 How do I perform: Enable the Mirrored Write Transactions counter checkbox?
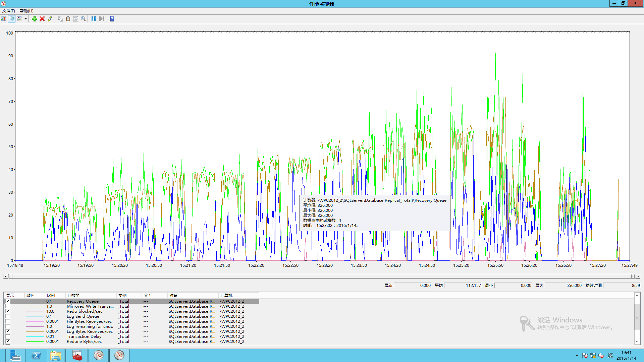click(8, 306)
